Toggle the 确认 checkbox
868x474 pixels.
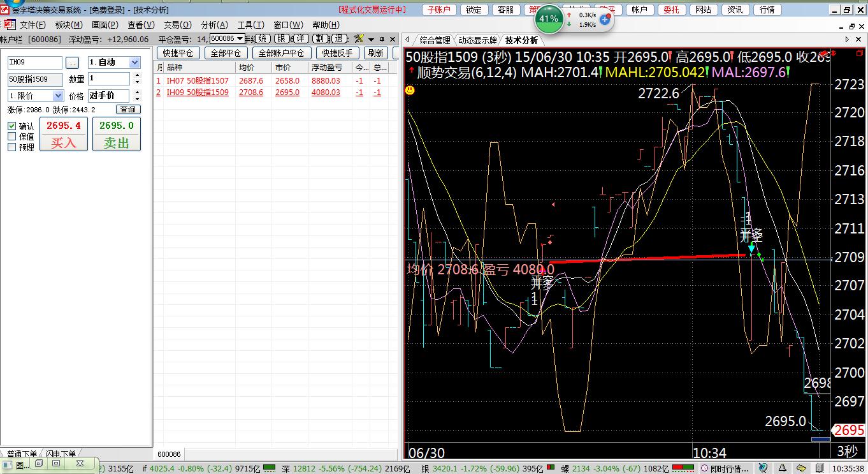click(11, 126)
